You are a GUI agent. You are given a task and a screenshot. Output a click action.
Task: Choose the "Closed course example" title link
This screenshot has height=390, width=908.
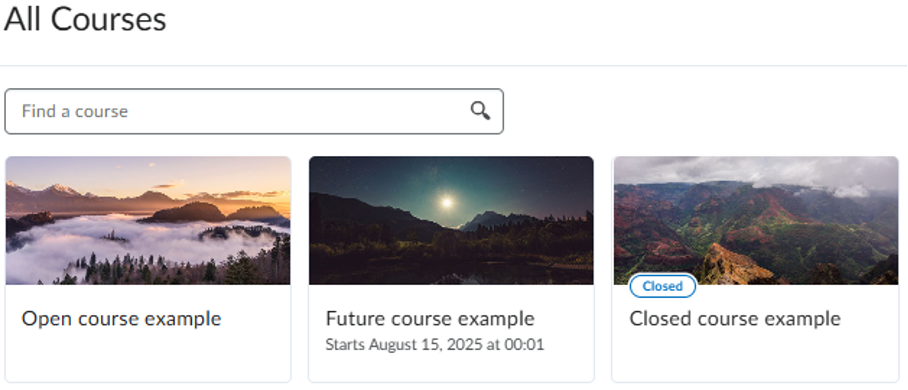click(x=735, y=319)
